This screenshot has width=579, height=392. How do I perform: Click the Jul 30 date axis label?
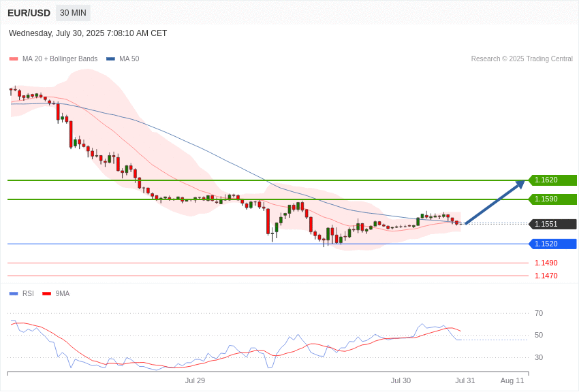click(x=401, y=380)
